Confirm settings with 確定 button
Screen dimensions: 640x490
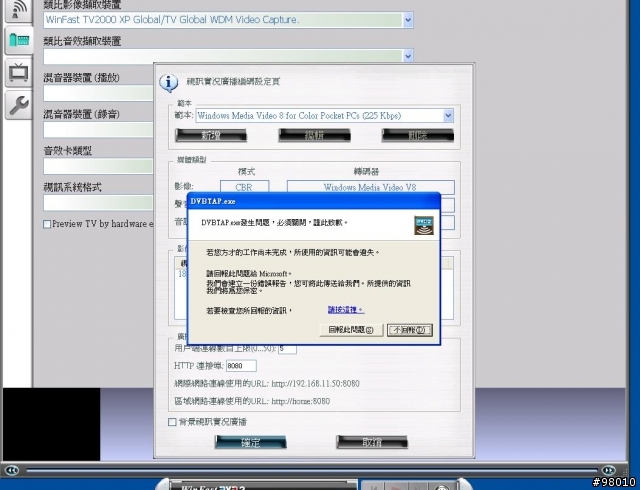point(251,442)
